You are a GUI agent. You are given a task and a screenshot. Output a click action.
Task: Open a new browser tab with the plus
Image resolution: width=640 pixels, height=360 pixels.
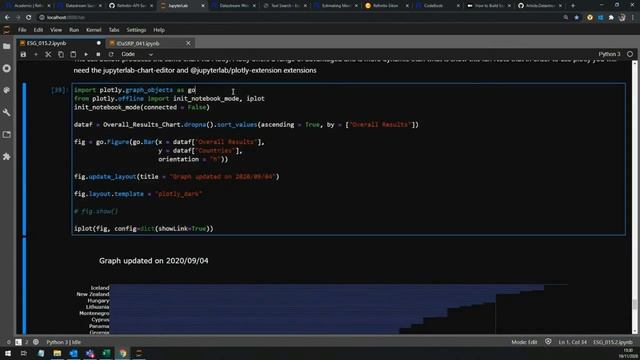click(x=573, y=6)
